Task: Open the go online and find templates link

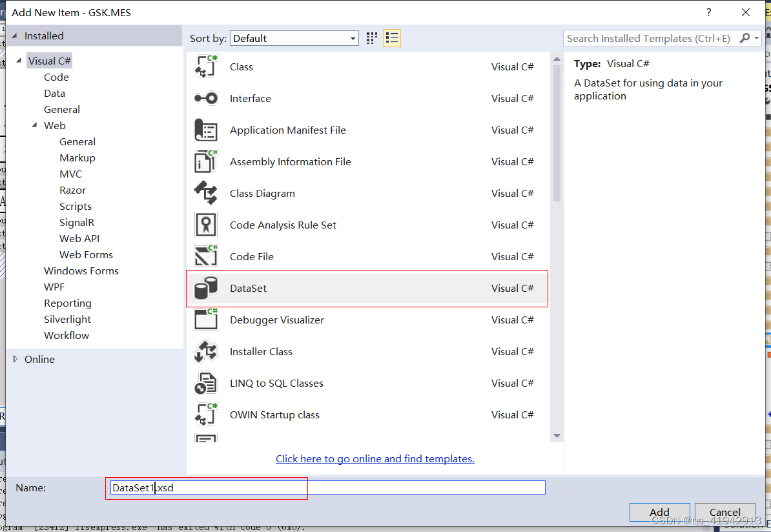Action: (375, 459)
